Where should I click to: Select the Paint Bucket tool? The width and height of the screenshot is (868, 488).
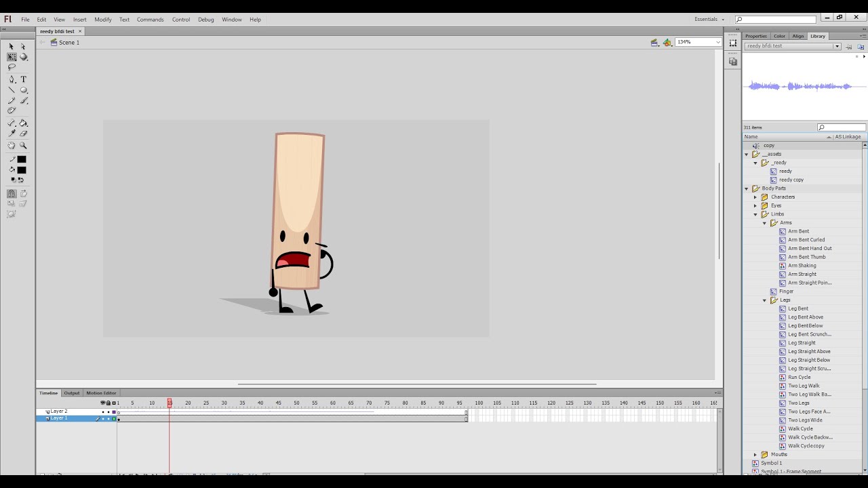[x=23, y=123]
